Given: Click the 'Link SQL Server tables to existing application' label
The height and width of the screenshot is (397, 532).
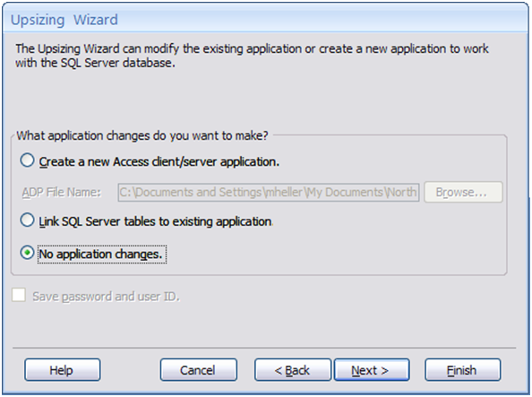Looking at the screenshot, I should [156, 221].
